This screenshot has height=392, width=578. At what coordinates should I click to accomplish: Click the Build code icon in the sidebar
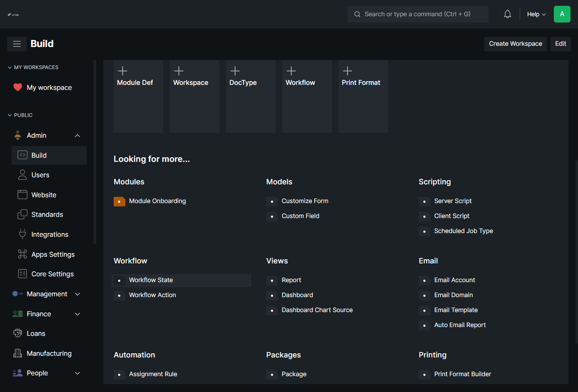coord(22,155)
